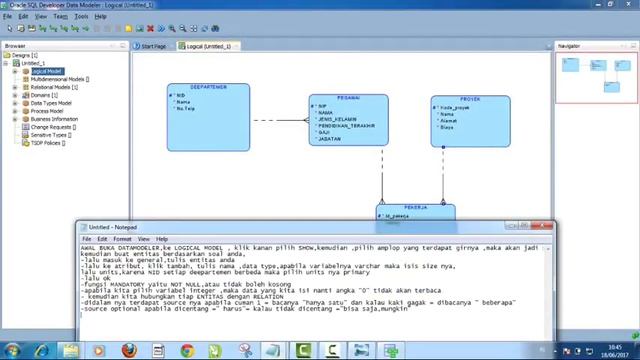640x360 pixels.
Task: Select the pointer tool in toolbar
Action: pyautogui.click(x=10, y=29)
